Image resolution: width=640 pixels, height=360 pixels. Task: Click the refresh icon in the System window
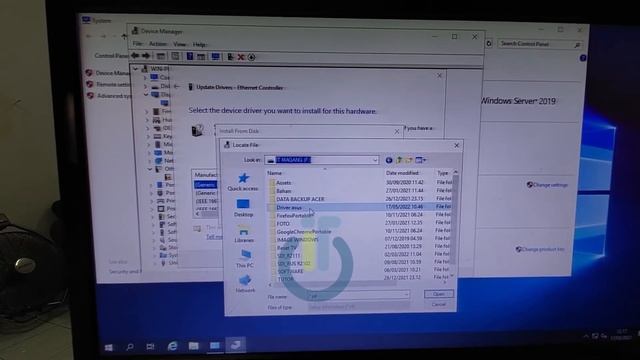click(489, 43)
